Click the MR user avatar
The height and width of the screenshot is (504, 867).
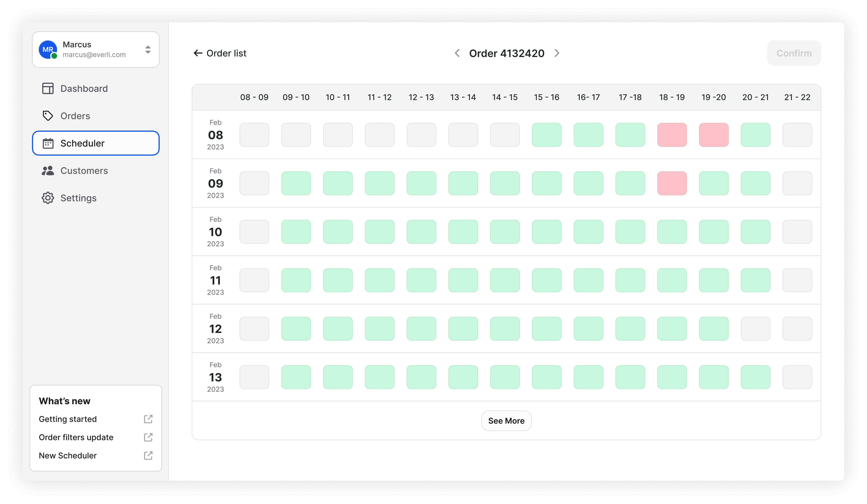48,49
